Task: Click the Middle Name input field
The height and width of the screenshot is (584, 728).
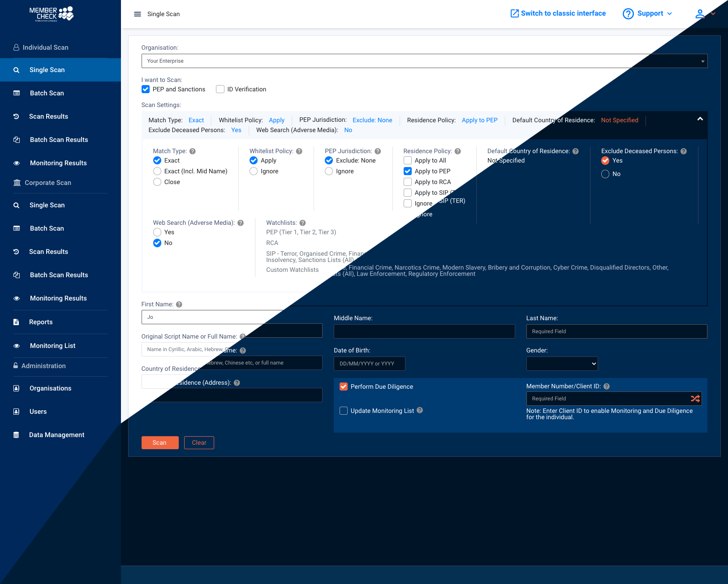Action: tap(424, 331)
